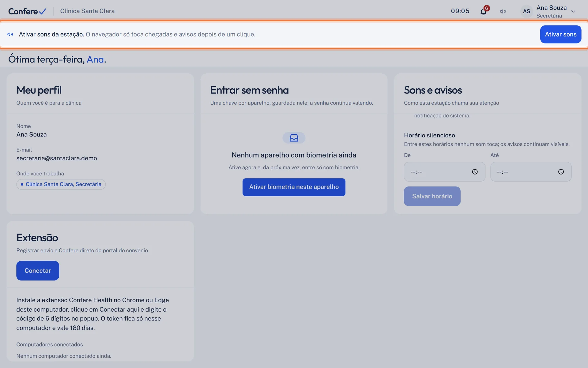Viewport: 588px width, 368px height.
Task: Click the email secretaria@santaclara.demo
Action: click(x=57, y=158)
